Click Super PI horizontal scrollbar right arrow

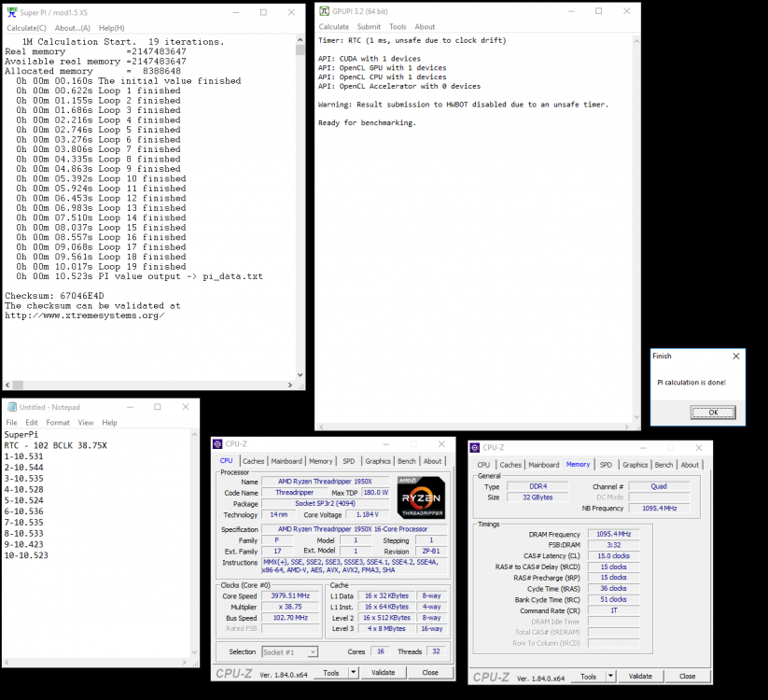click(x=290, y=385)
